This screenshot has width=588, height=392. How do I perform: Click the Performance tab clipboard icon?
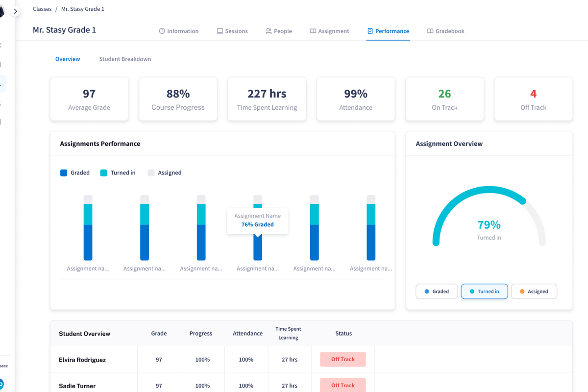point(370,31)
